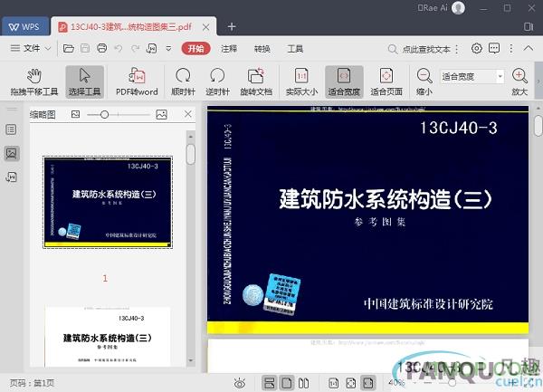Undo the last action
The width and height of the screenshot is (543, 392).
[x=119, y=48]
